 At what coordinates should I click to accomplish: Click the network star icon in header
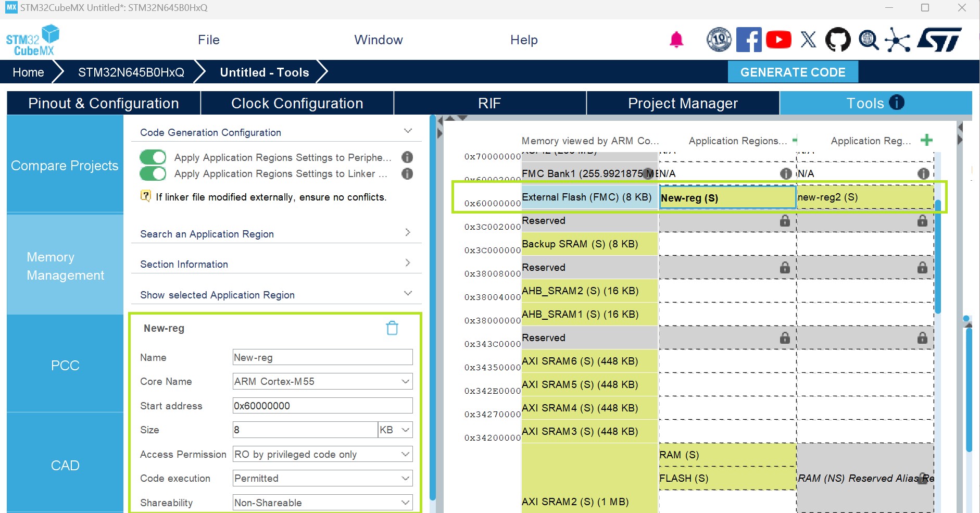click(x=898, y=40)
